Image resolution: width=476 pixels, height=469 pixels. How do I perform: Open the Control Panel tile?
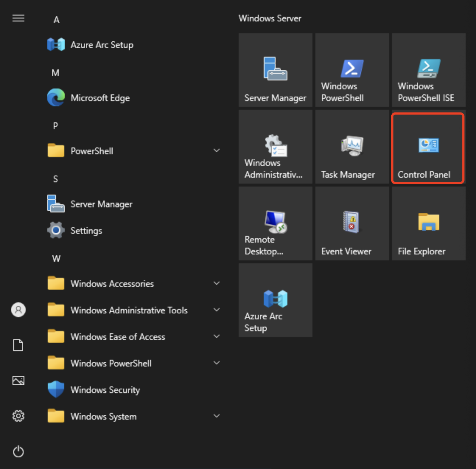[x=428, y=148]
